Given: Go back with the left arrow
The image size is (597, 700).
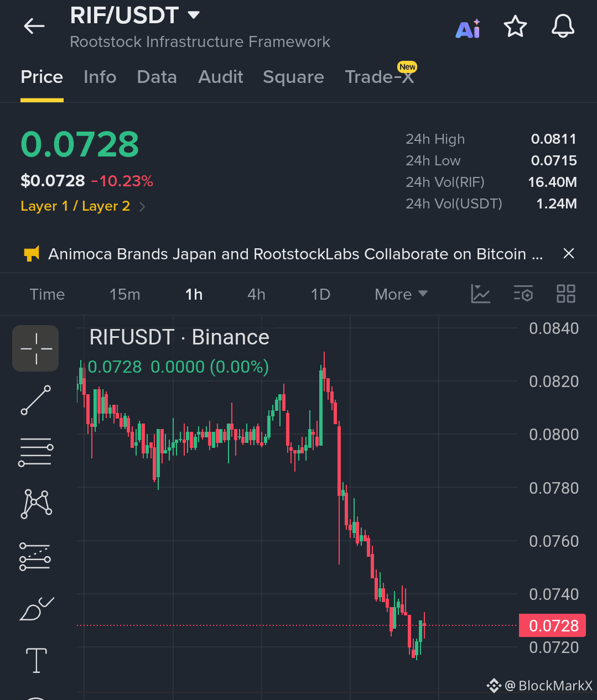Looking at the screenshot, I should (34, 26).
